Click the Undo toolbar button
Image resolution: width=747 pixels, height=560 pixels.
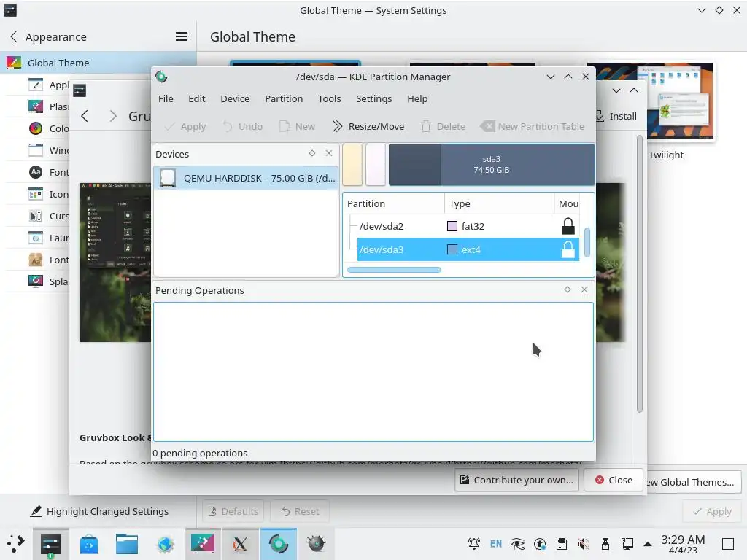(243, 126)
